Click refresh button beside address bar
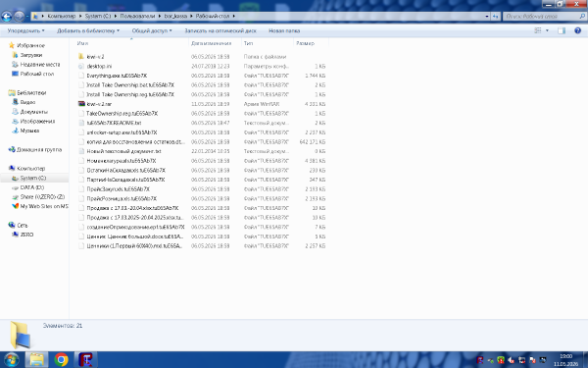The height and width of the screenshot is (368, 588). (496, 16)
